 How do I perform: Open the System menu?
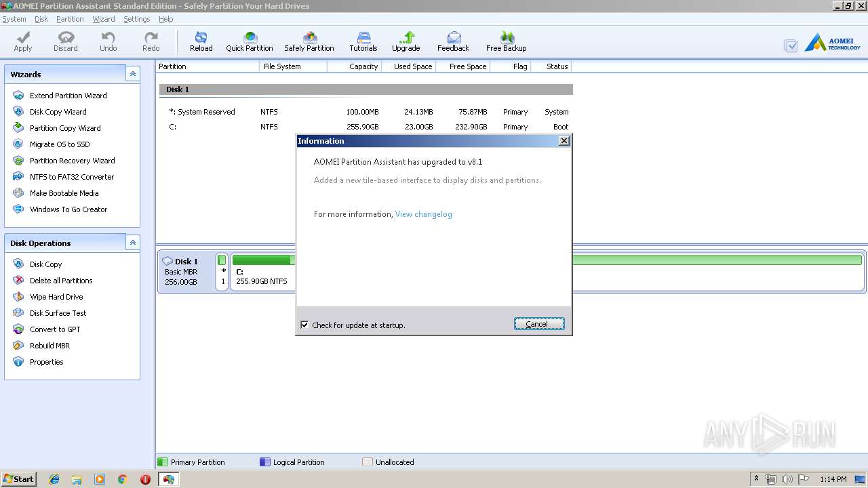pyautogui.click(x=14, y=19)
